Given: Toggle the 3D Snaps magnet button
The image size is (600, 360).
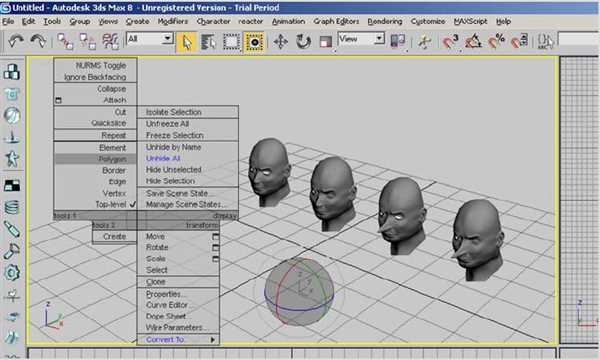Looking at the screenshot, I should coord(450,41).
